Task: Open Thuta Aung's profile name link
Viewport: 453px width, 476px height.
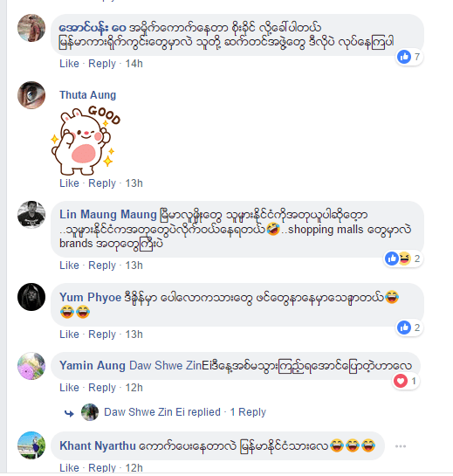Action: click(87, 95)
